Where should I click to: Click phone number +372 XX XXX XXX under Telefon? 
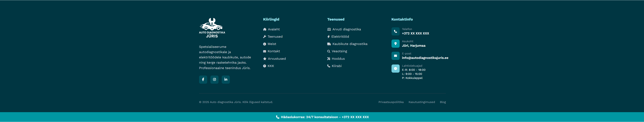point(416,33)
